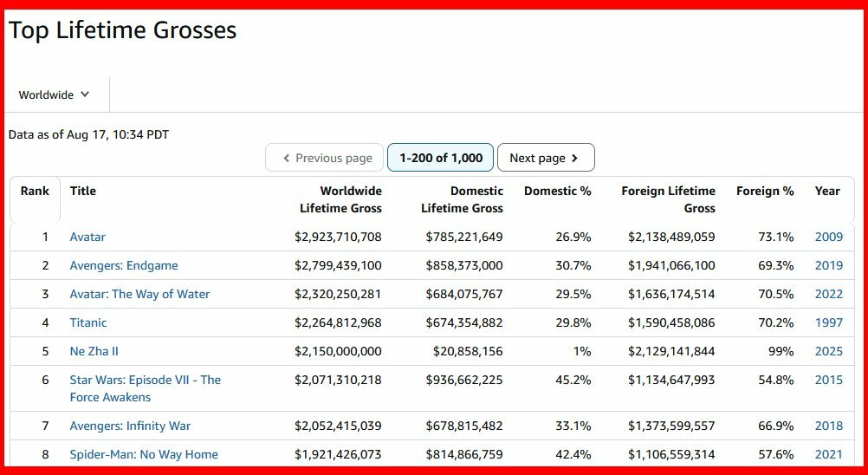The height and width of the screenshot is (475, 868).
Task: Click the disabled Previous page button
Action: (324, 158)
